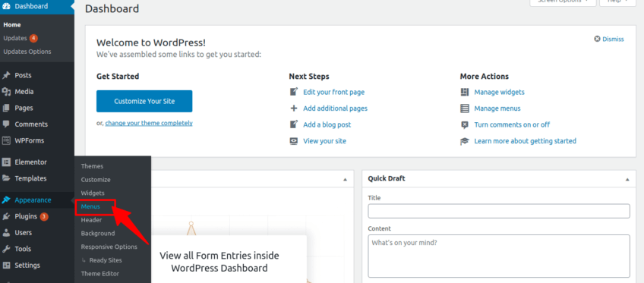
Task: Click the Templates folder icon
Action: click(x=6, y=178)
